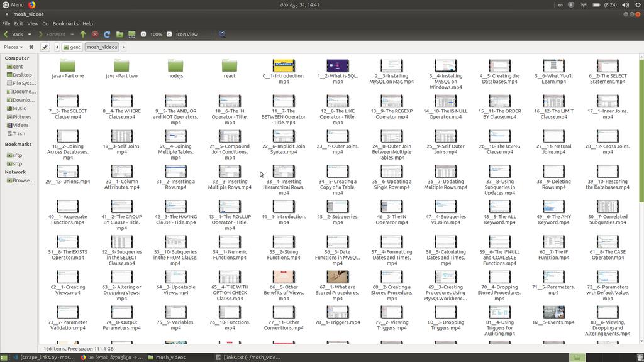Open the Places sidebar dropdown
The image size is (644, 362).
(x=13, y=47)
